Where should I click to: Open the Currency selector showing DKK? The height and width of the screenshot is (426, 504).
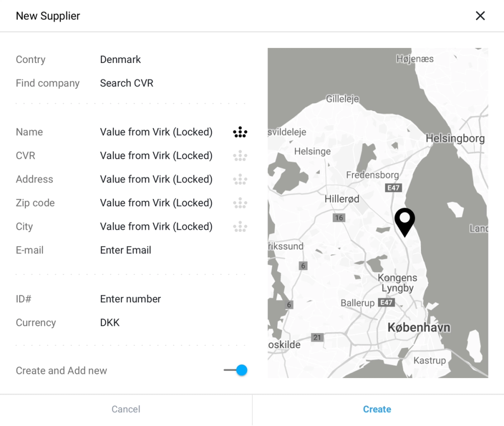click(x=110, y=322)
